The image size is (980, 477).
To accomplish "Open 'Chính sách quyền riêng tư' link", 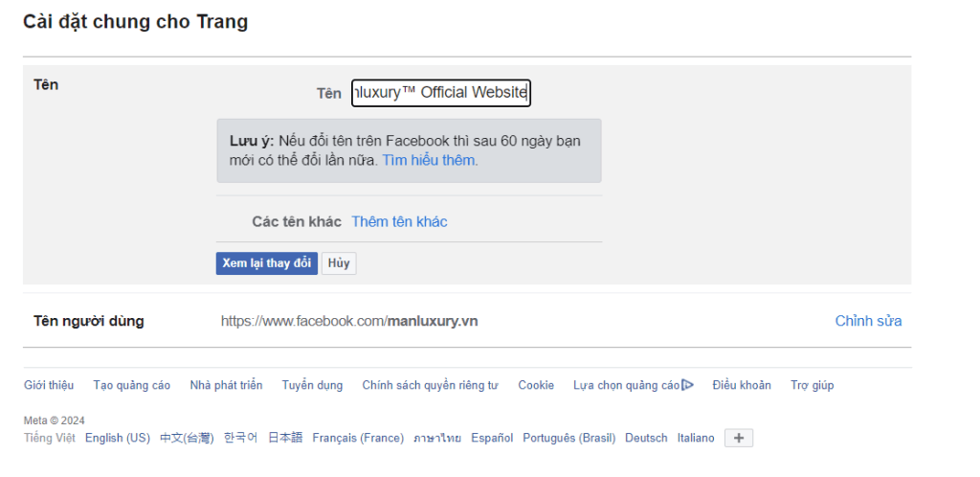I will [430, 385].
